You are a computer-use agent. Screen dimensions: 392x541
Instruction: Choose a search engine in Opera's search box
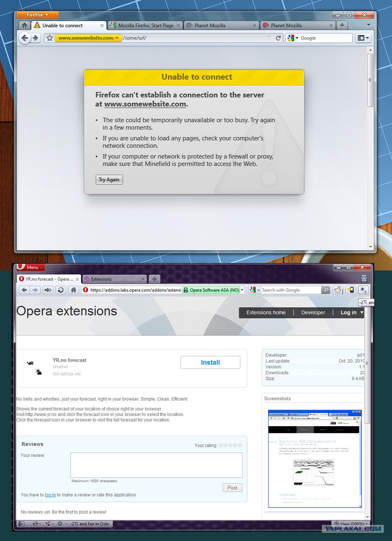(255, 290)
